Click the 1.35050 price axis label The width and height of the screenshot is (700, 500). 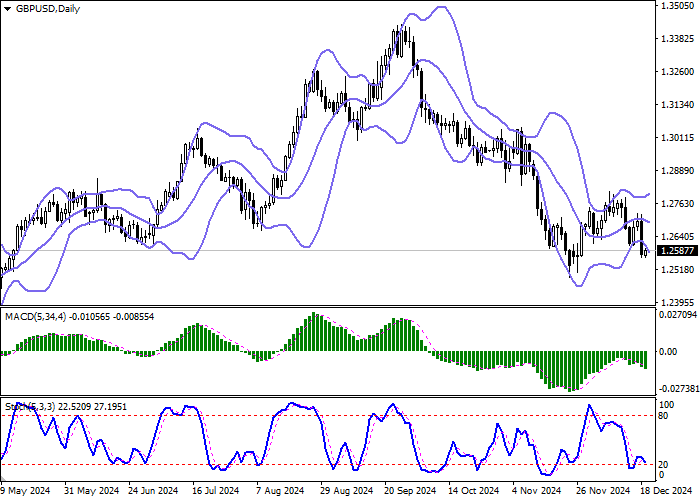(x=677, y=6)
